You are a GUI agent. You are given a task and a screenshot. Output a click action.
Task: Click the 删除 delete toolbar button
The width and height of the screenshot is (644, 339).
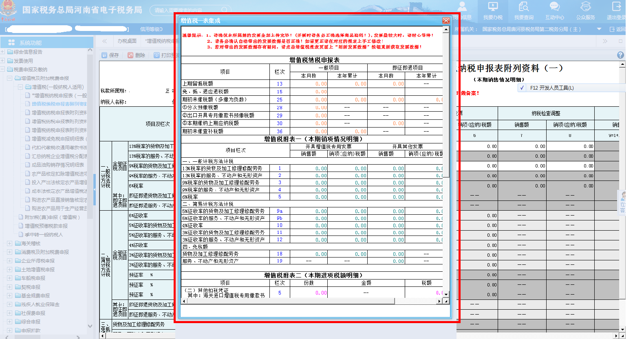coord(136,55)
